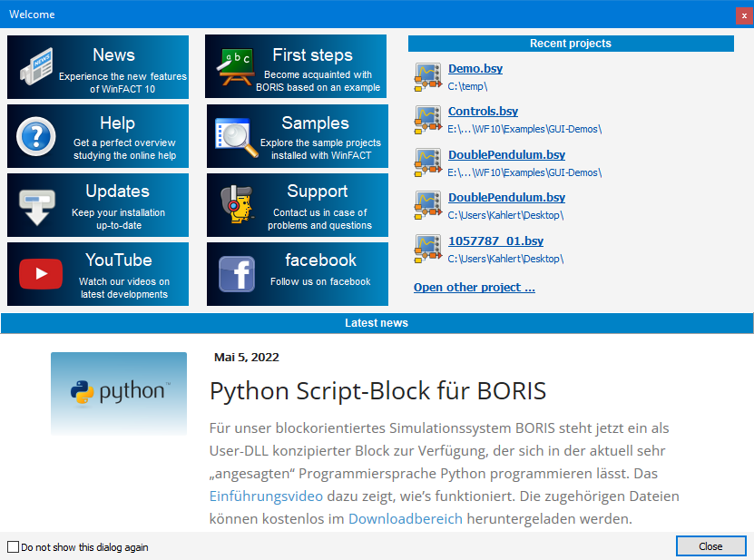The width and height of the screenshot is (754, 560).
Task: Open DoublePendulum.bsy from the Kahlert Desktop folder
Action: point(506,198)
